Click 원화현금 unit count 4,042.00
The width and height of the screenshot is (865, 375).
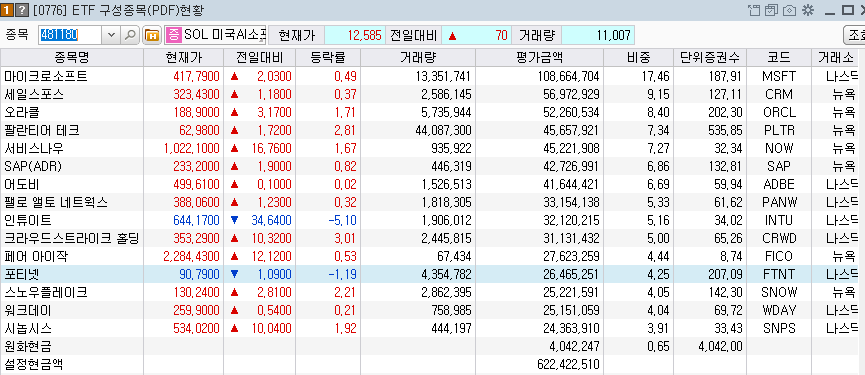point(720,346)
